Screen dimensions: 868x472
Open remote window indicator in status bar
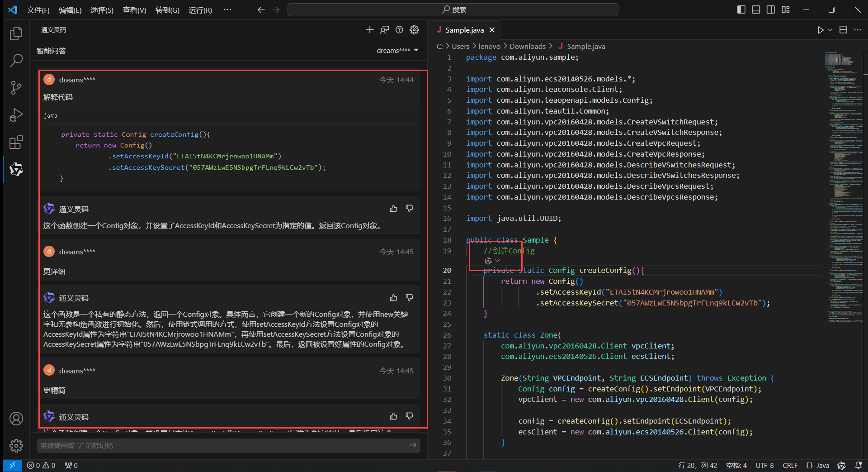[12, 465]
